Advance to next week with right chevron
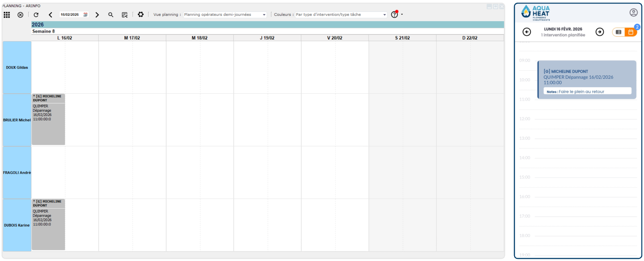The height and width of the screenshot is (261, 644). [97, 15]
